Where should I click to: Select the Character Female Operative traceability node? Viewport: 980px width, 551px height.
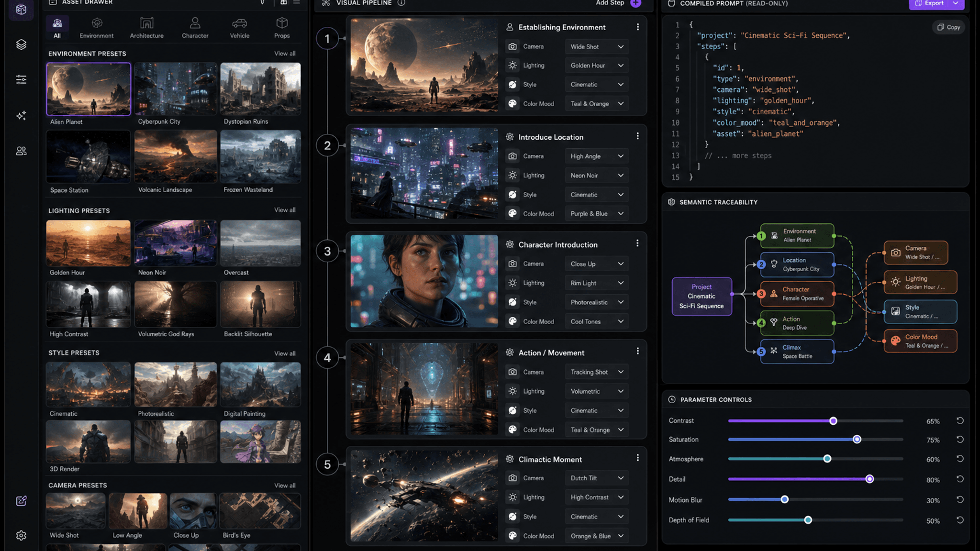pos(797,294)
